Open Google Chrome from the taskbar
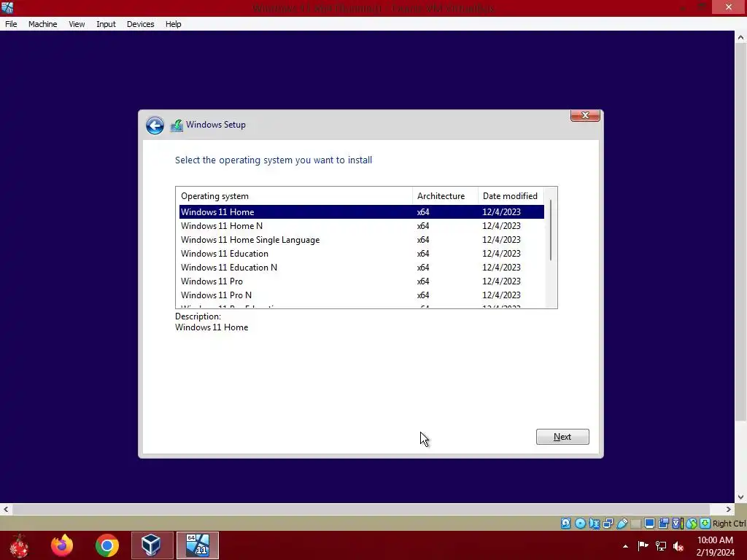Viewport: 747px width, 560px height. point(107,545)
